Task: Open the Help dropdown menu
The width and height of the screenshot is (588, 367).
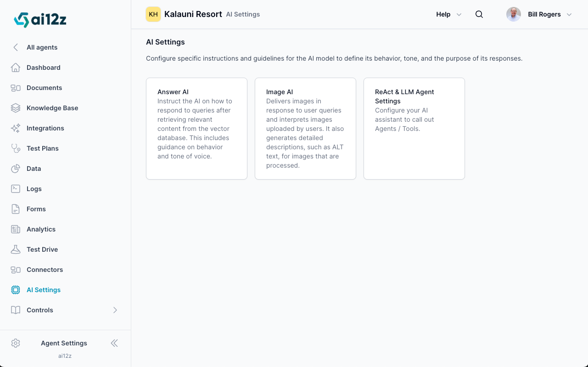Action: (449, 14)
